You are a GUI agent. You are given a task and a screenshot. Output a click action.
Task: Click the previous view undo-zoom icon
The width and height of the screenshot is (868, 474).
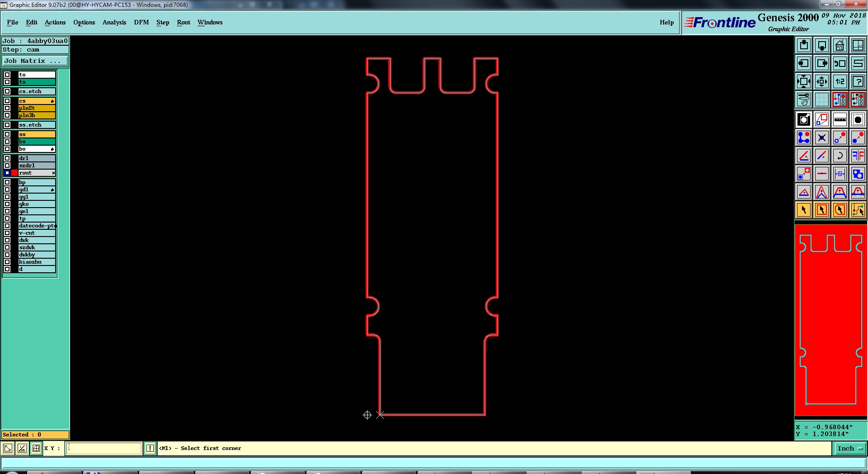point(840,63)
